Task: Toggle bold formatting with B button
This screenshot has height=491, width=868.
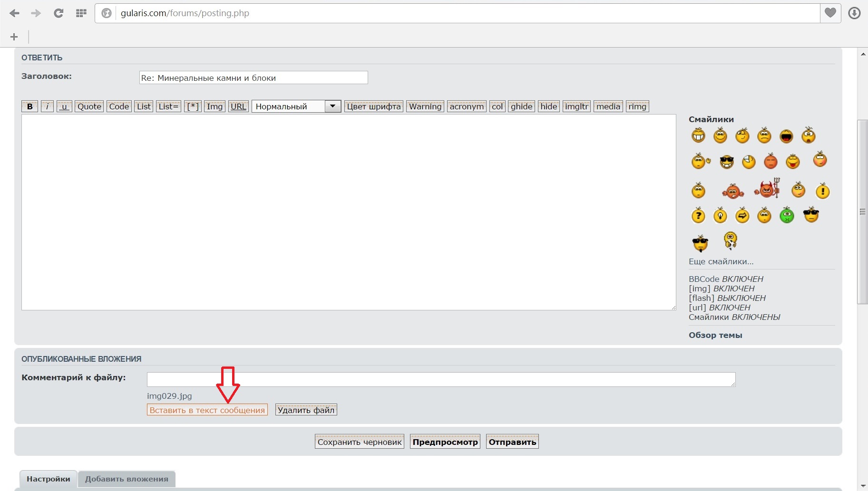Action: (x=29, y=106)
